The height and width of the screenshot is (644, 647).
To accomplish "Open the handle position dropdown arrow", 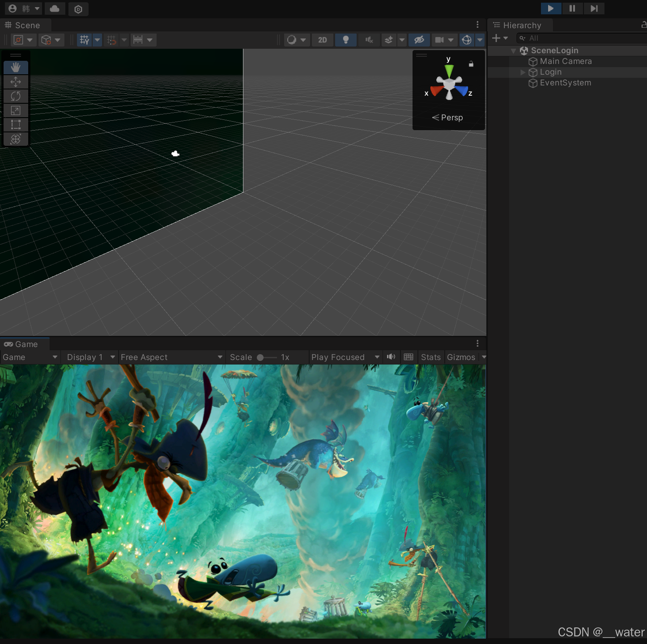I will pyautogui.click(x=30, y=40).
